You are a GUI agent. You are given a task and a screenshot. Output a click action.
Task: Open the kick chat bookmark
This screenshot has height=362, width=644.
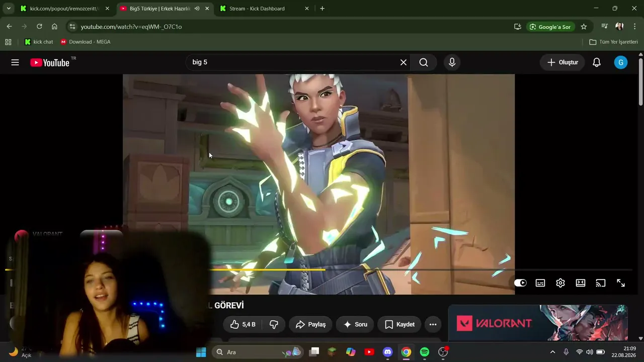point(39,42)
